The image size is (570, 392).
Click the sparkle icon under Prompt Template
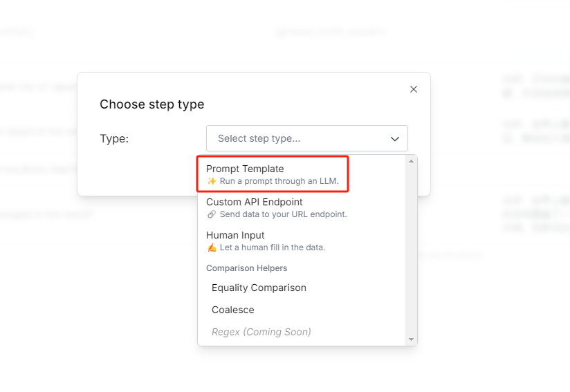click(212, 181)
